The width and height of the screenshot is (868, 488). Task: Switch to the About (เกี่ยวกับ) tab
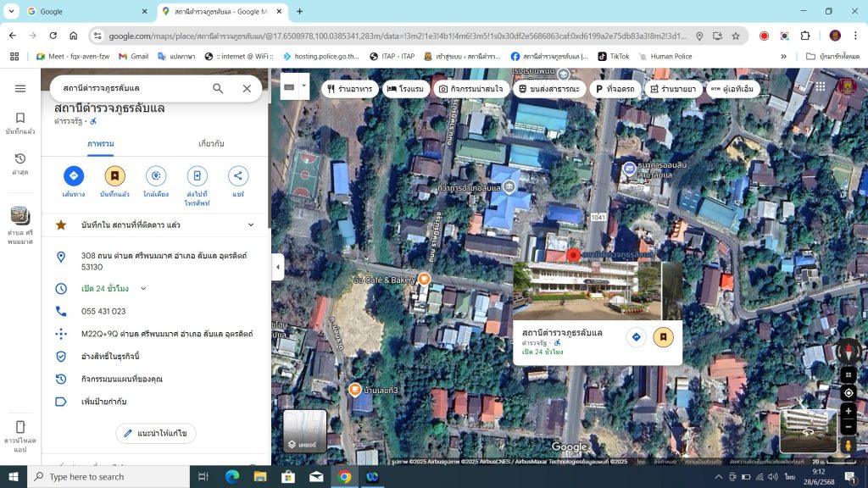tap(211, 144)
